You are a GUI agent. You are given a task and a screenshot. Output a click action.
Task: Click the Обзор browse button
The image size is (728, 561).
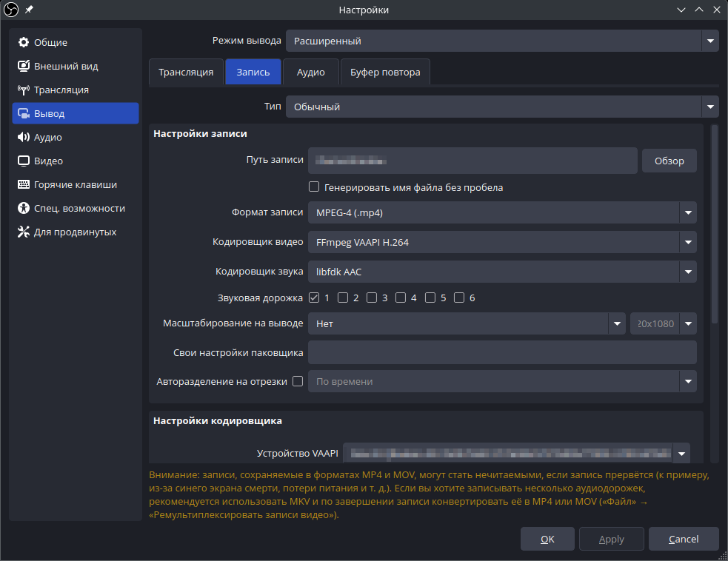(669, 161)
